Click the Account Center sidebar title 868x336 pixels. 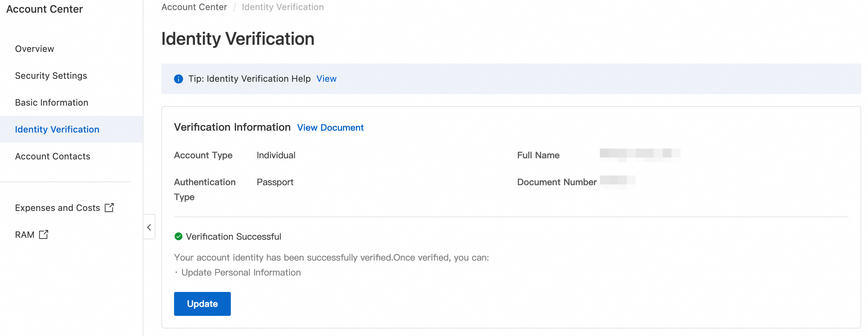point(44,9)
